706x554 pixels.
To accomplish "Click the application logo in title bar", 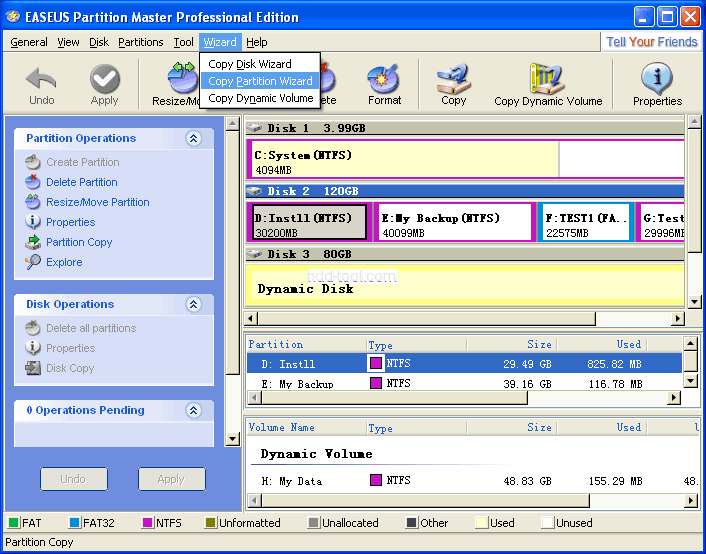I will [x=13, y=17].
